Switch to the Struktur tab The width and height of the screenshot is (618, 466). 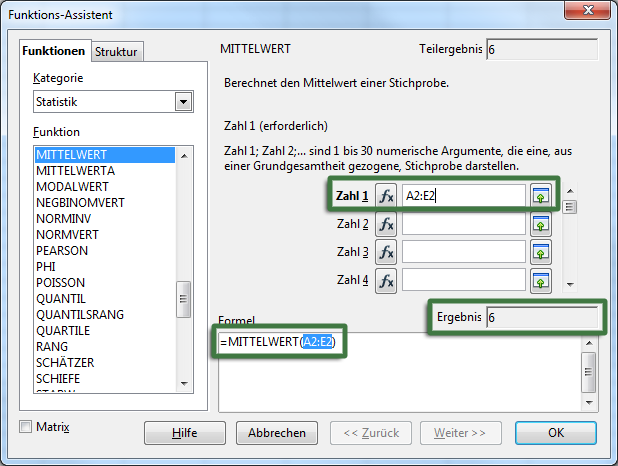pyautogui.click(x=118, y=52)
